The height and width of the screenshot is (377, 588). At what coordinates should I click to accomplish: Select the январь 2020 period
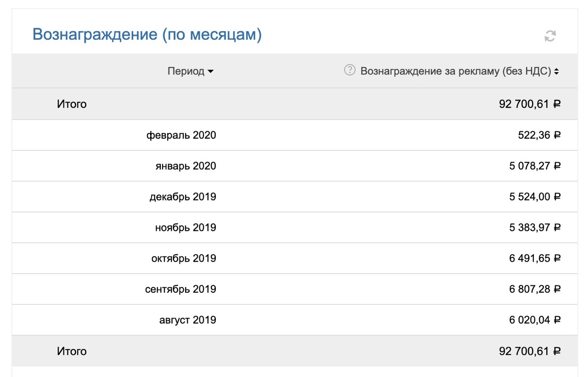pyautogui.click(x=186, y=166)
